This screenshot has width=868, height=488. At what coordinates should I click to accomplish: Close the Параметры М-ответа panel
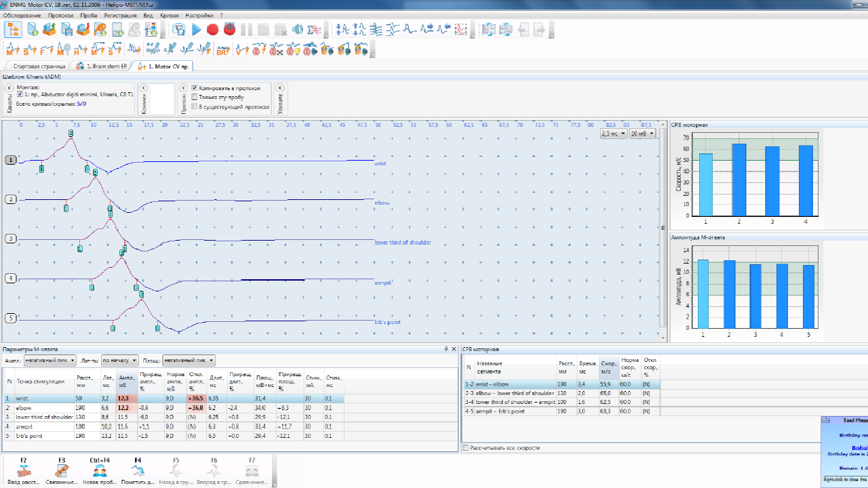(454, 349)
